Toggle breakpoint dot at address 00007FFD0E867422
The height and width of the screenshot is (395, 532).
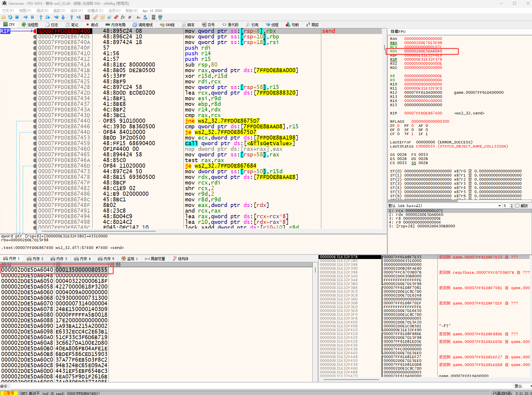[x=35, y=76]
